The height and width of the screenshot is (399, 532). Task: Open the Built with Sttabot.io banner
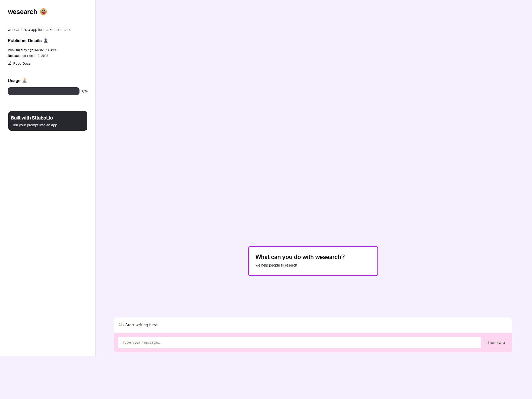pyautogui.click(x=48, y=121)
